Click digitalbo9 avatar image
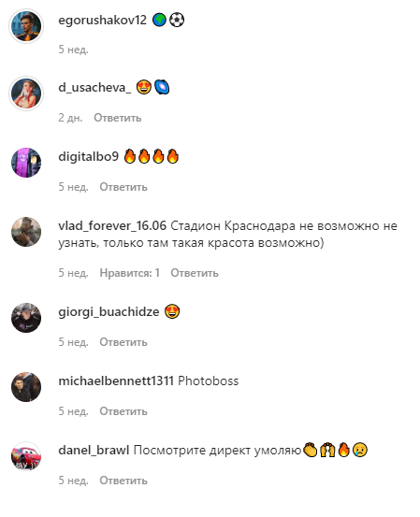This screenshot has width=420, height=517. [x=26, y=163]
